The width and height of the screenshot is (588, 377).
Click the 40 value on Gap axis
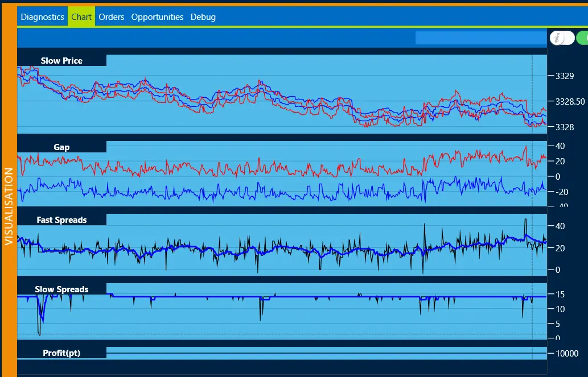point(560,146)
